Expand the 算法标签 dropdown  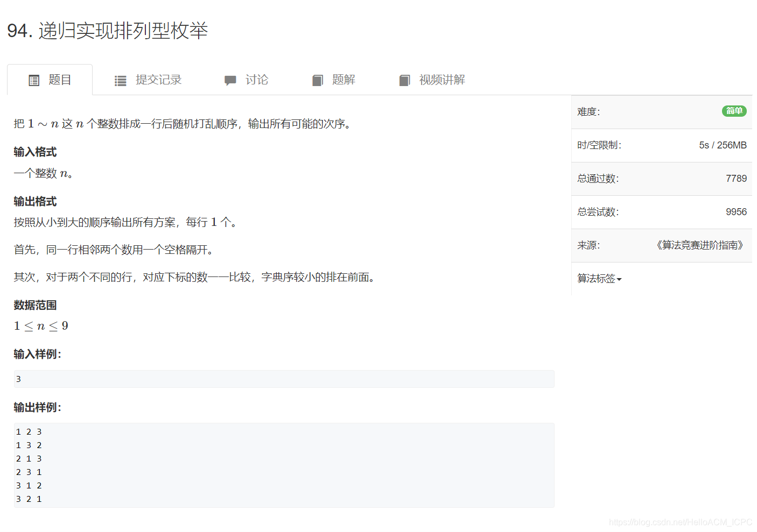click(x=599, y=279)
